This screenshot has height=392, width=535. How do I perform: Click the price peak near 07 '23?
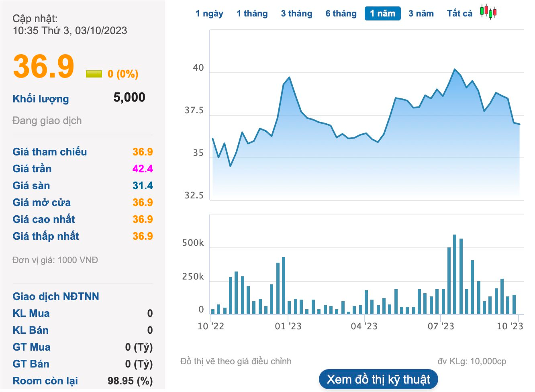point(455,69)
